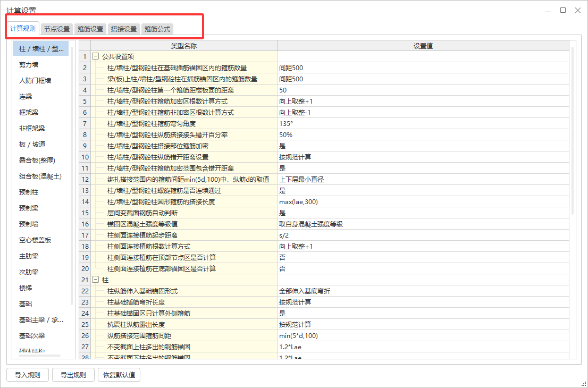Click the 设置值 column header
Viewport: 588px width, 388px height.
[x=424, y=45]
